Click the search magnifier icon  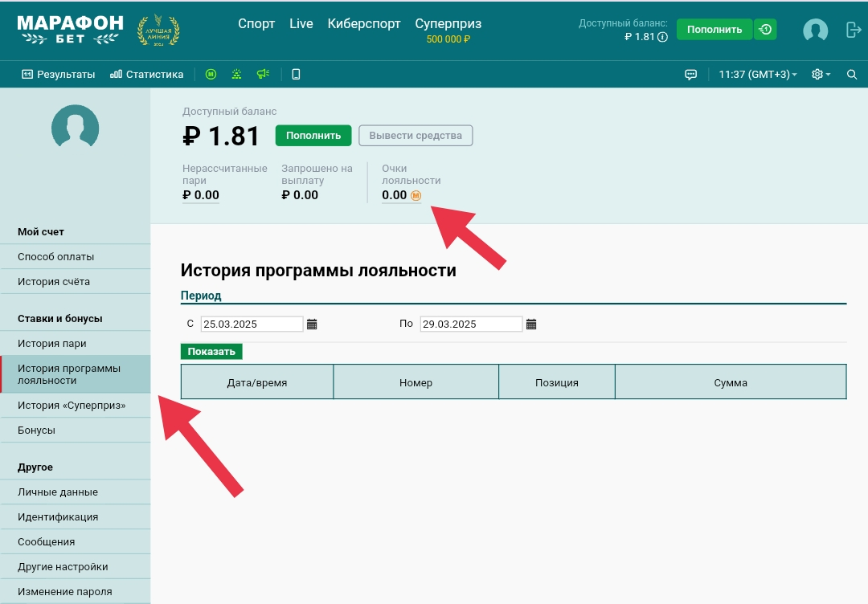852,75
